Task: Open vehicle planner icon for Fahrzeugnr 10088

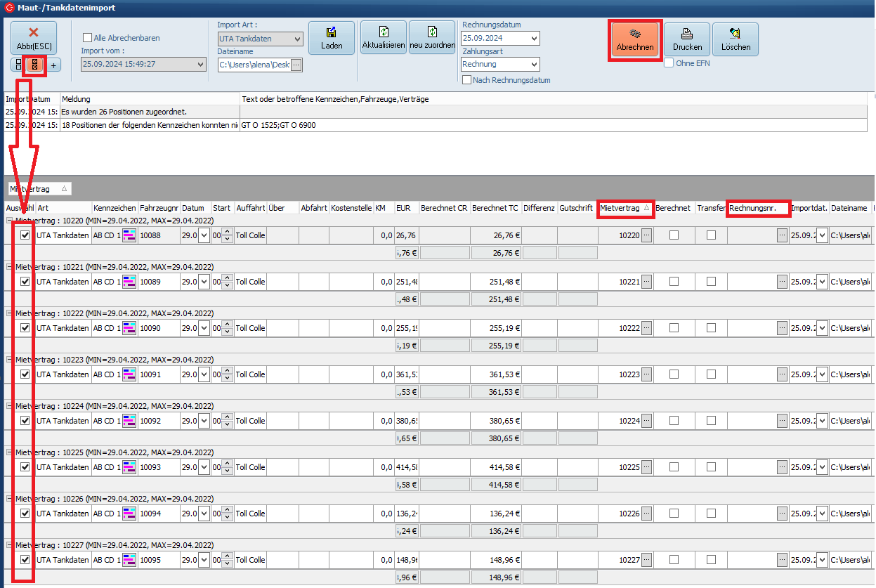Action: pos(129,235)
